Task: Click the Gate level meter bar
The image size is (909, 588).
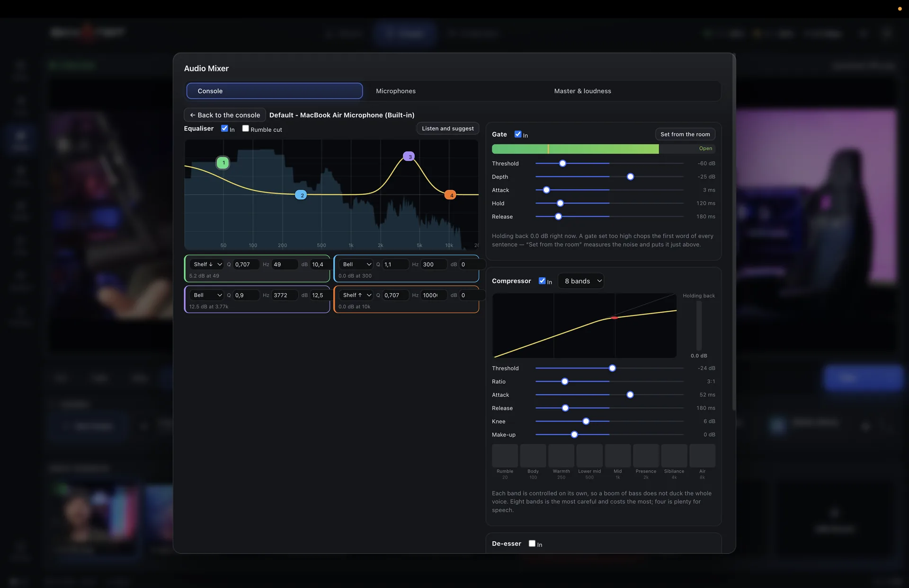Action: point(603,149)
